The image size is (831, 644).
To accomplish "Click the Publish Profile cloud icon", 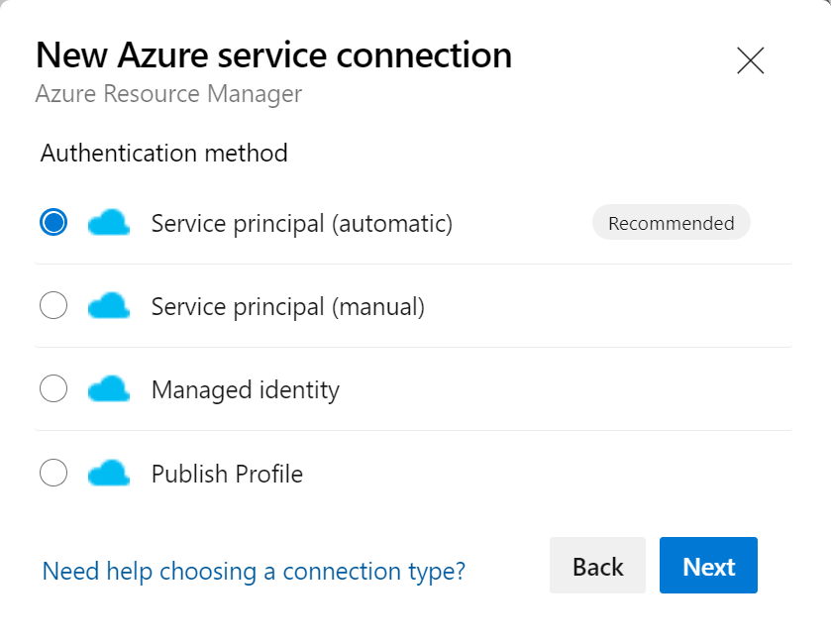I will click(x=109, y=474).
